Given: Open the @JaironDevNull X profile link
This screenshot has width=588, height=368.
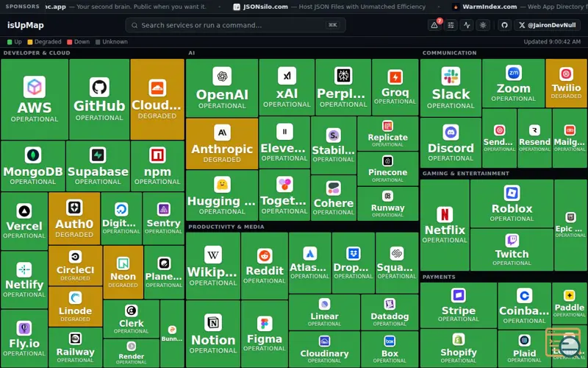Looking at the screenshot, I should (547, 25).
